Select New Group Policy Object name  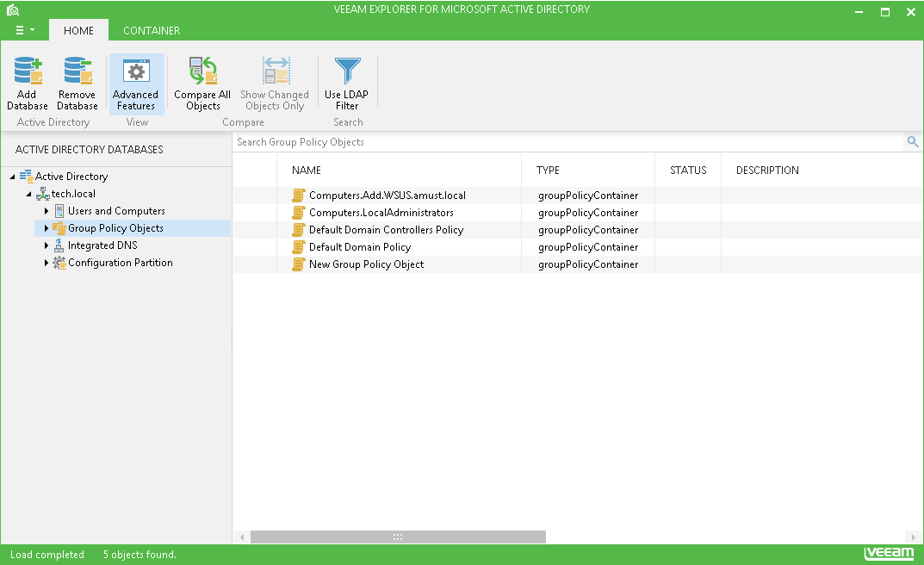tap(367, 264)
